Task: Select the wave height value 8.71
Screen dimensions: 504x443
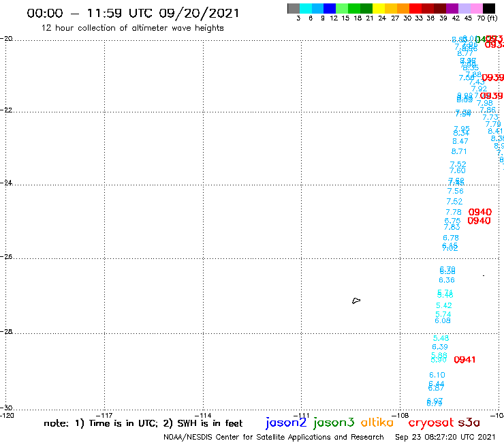Action: click(x=458, y=151)
